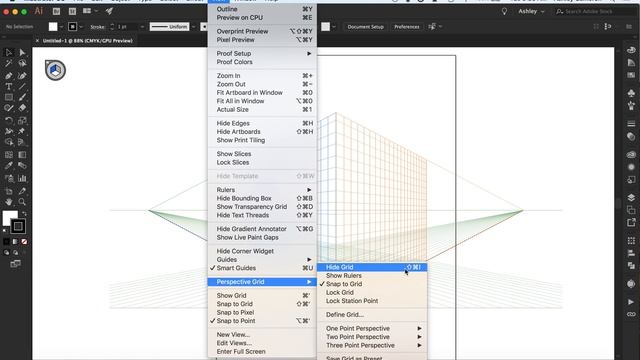Click the stroke swatch in control bar
The width and height of the screenshot is (640, 360).
(x=73, y=27)
